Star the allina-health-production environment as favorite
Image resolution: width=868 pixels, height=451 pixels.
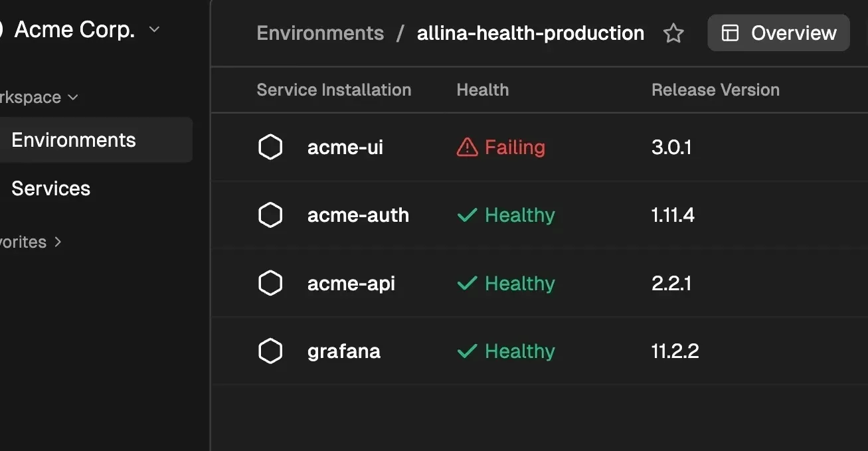673,33
